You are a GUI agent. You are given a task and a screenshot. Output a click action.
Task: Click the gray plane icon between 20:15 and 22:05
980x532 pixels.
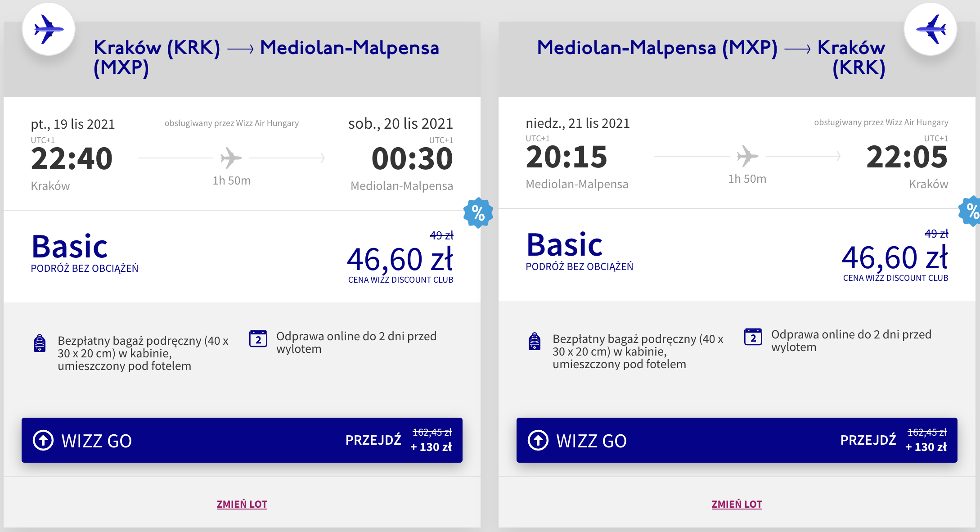747,156
